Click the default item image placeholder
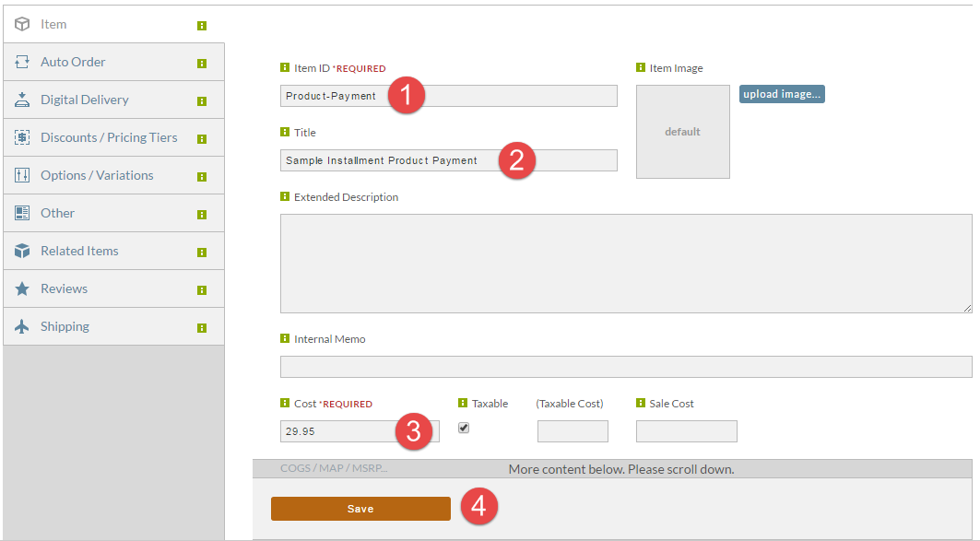This screenshot has height=541, width=980. click(x=682, y=132)
